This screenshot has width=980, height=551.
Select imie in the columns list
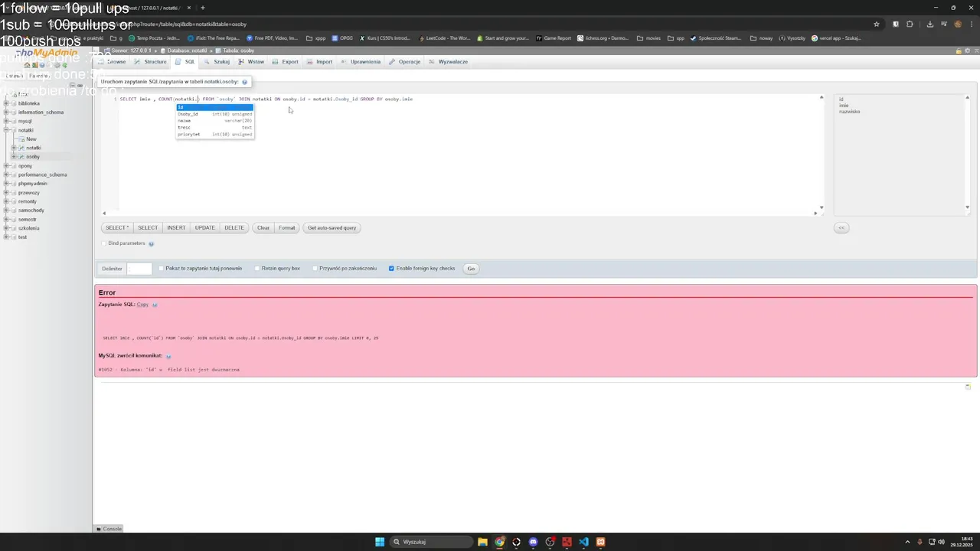click(x=844, y=106)
